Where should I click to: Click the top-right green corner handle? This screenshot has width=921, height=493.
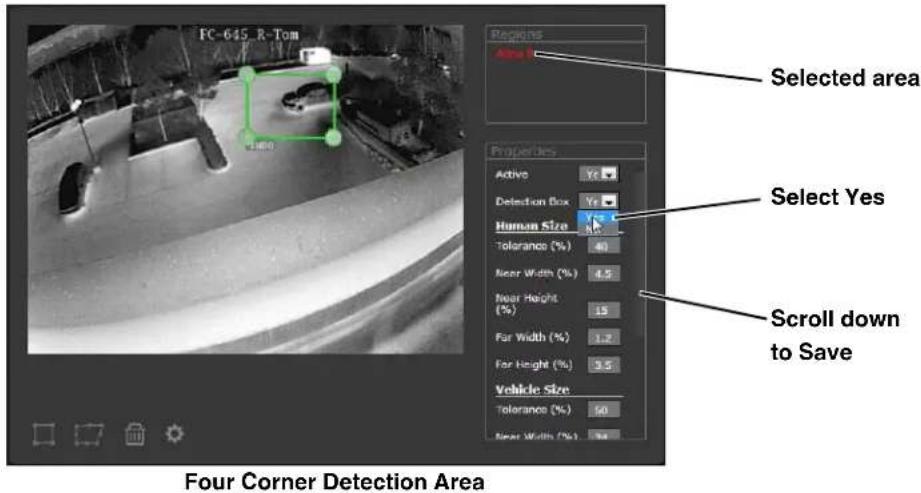333,75
